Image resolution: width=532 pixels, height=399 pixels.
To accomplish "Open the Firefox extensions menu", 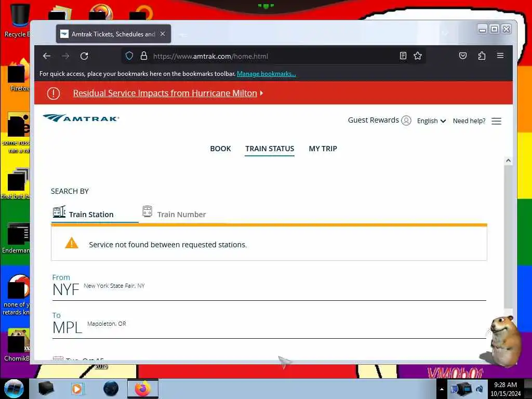I will click(482, 56).
